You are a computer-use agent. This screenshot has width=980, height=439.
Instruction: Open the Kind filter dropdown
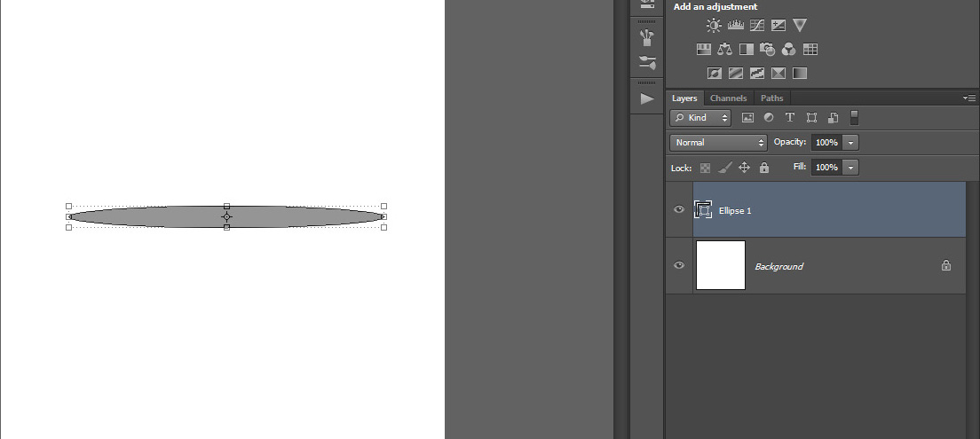coord(700,117)
